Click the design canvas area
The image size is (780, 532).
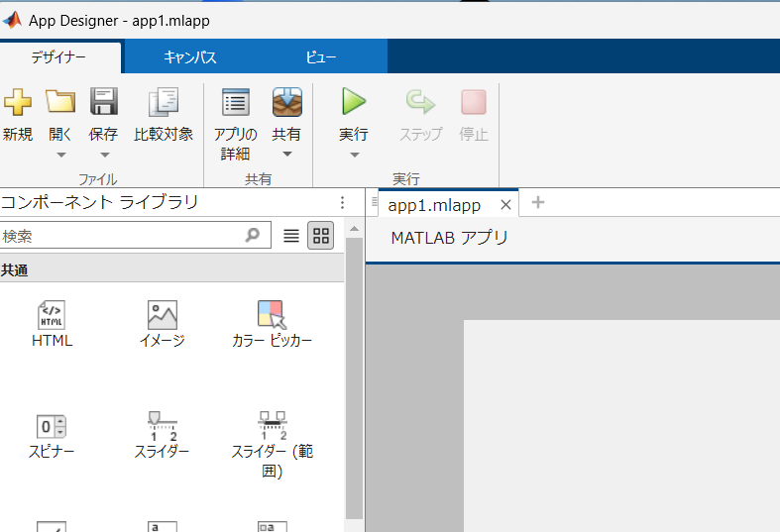621,426
